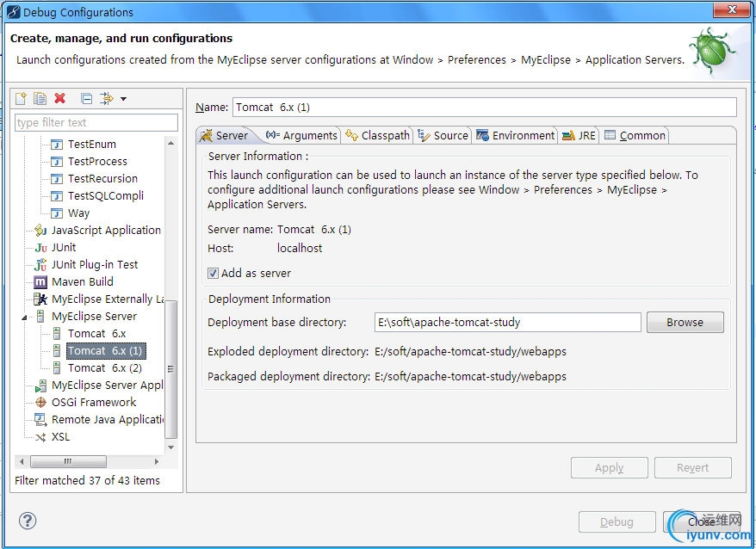Switch to the Server tab

(225, 135)
